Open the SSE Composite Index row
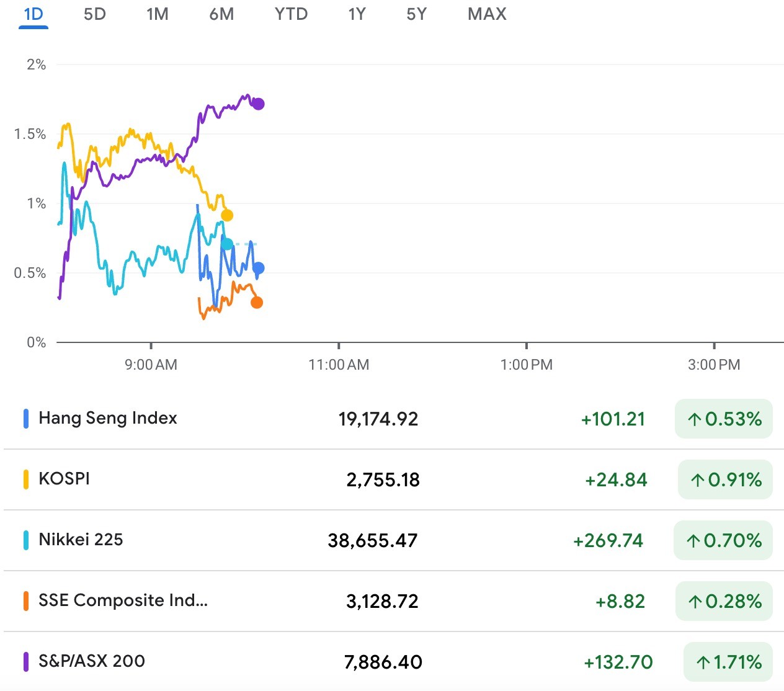This screenshot has width=784, height=691. 394,601
